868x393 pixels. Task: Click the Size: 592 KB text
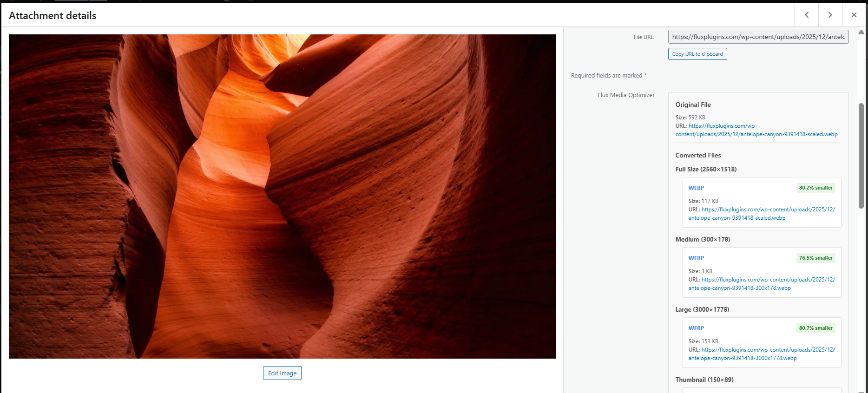(x=690, y=117)
